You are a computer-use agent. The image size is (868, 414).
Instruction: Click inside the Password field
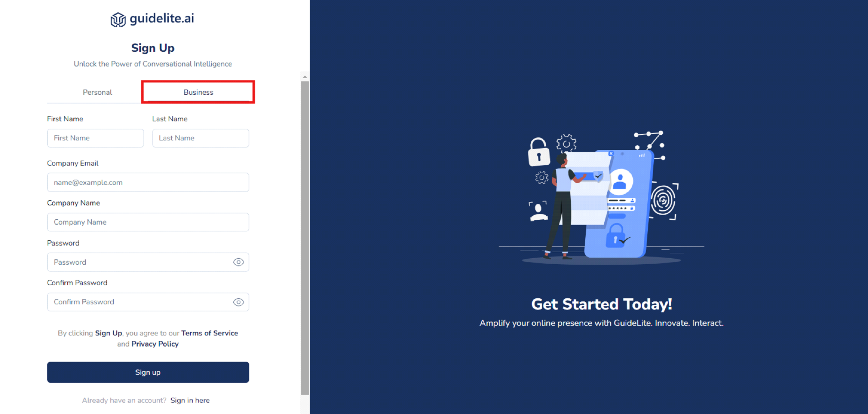[139, 262]
